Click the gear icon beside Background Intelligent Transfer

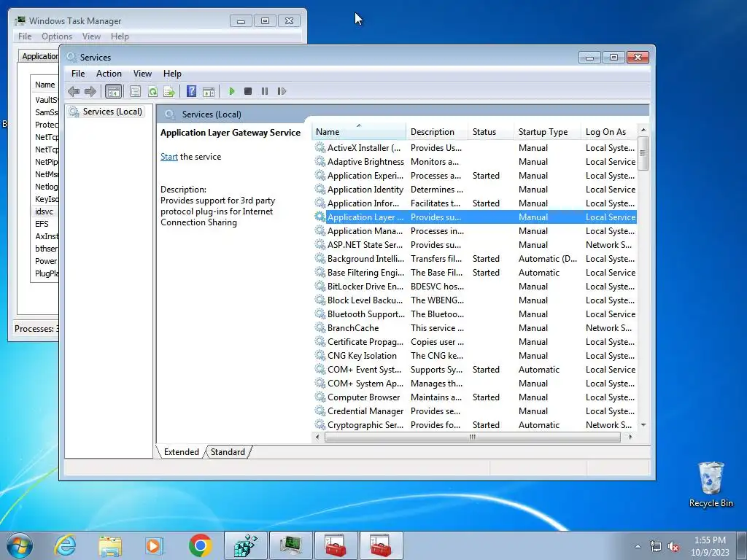point(320,259)
